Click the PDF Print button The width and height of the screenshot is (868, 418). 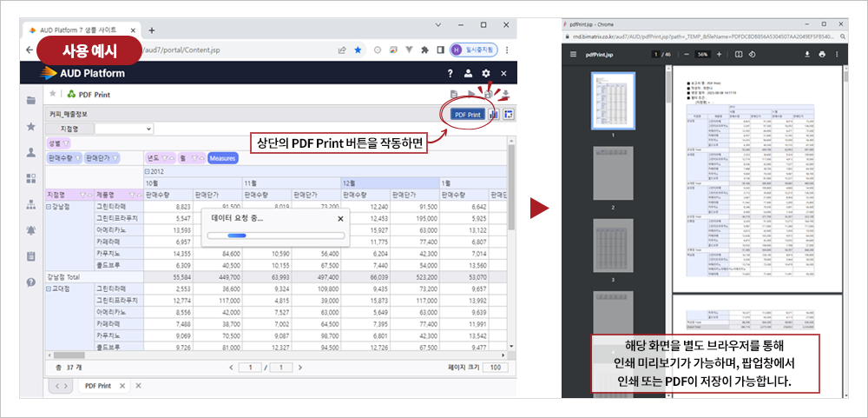point(467,115)
